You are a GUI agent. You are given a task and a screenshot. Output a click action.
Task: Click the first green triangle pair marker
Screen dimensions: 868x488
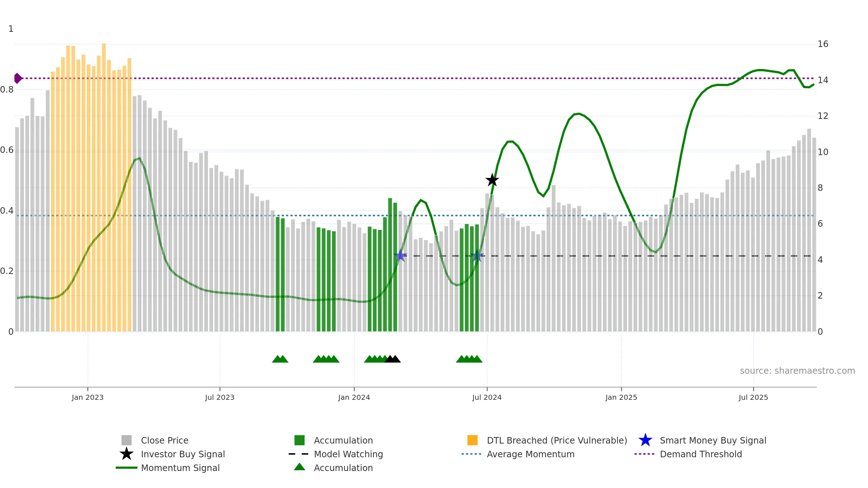point(280,359)
